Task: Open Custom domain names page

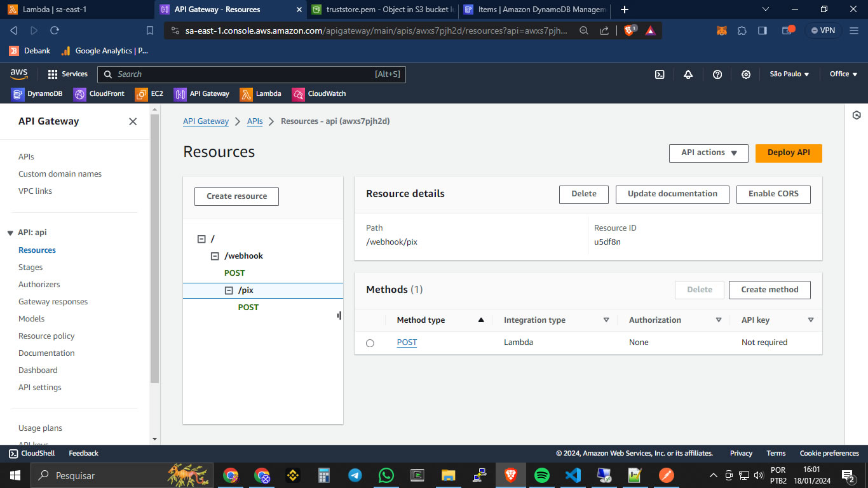Action: click(60, 174)
